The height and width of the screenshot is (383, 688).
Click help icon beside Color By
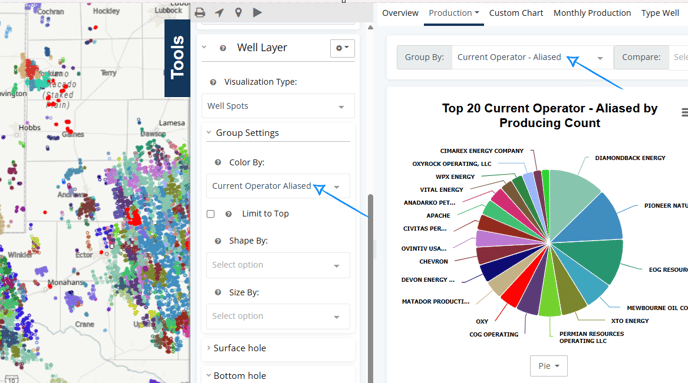[218, 162]
